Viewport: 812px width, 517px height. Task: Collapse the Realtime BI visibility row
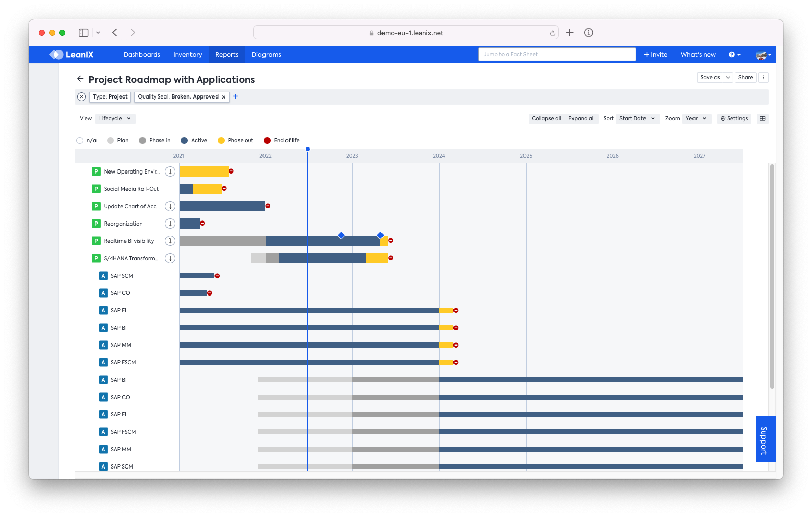(170, 241)
